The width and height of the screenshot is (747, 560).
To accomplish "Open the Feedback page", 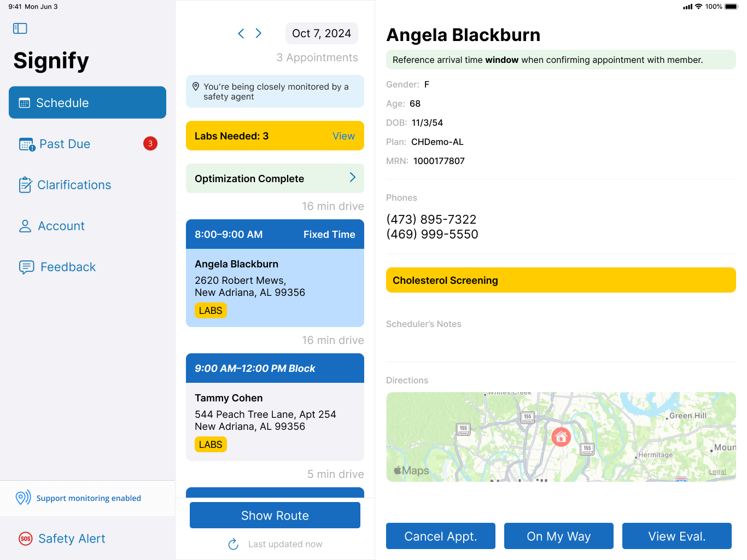I will (x=87, y=267).
